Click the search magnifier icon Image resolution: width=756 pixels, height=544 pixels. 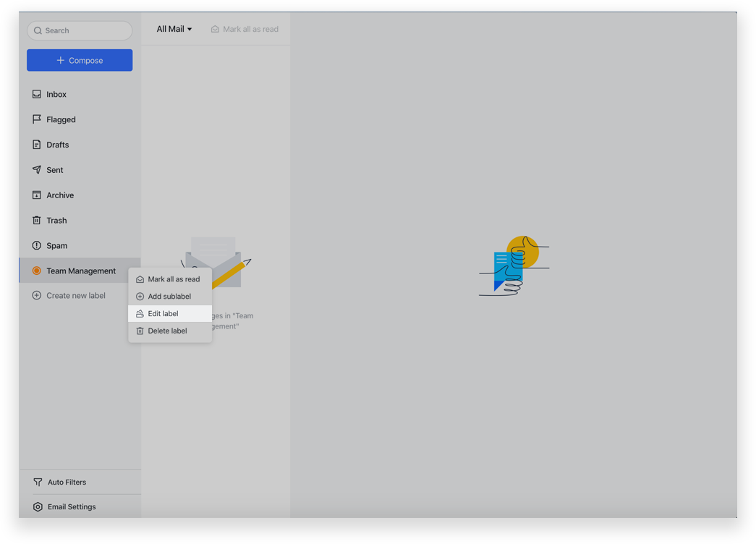click(37, 30)
